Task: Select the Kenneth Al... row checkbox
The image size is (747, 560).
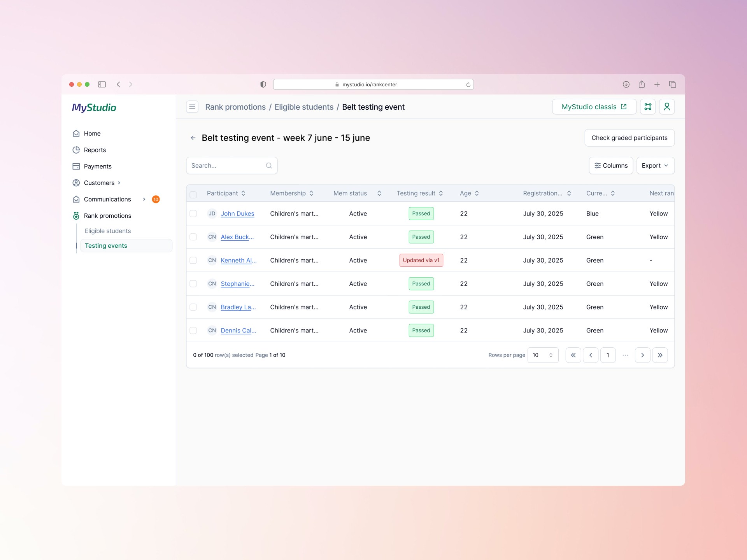Action: coord(193,260)
